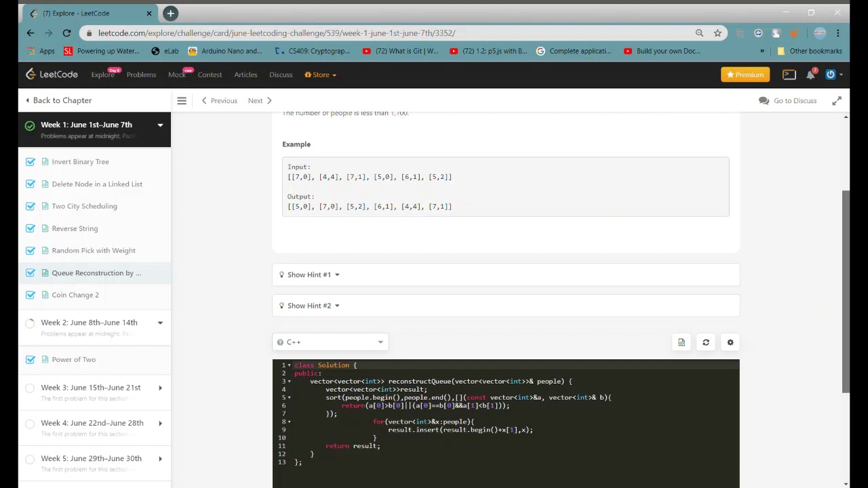Click the LeetCode logo

coord(52,75)
